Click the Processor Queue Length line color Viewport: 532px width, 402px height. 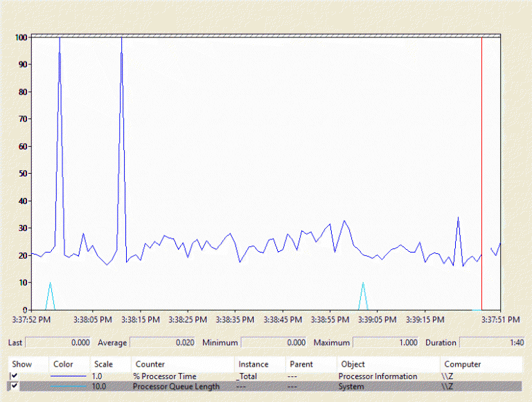(69, 387)
